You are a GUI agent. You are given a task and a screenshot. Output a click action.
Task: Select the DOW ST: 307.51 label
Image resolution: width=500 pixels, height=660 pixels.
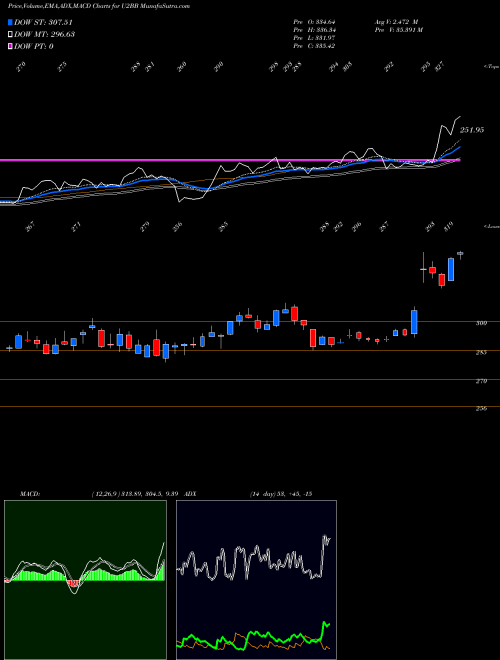click(44, 22)
